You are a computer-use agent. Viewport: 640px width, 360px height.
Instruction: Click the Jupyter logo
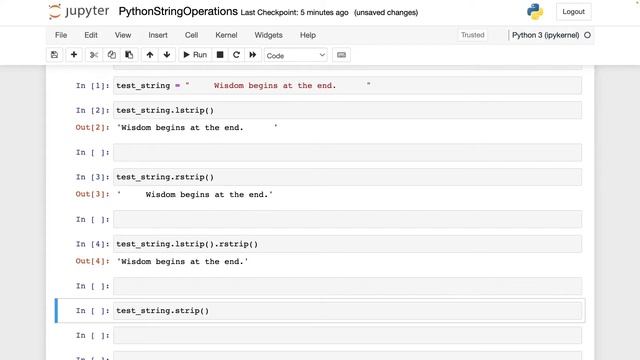coord(79,11)
